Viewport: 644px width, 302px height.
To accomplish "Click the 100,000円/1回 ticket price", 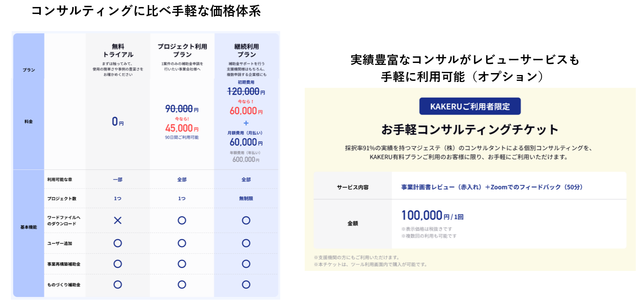I will point(432,216).
